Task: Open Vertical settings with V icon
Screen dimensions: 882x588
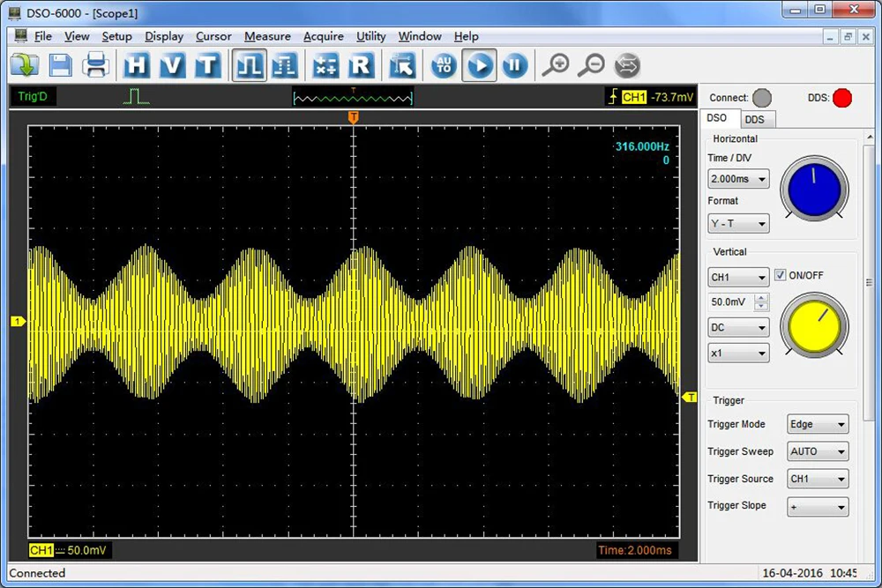Action: (172, 65)
